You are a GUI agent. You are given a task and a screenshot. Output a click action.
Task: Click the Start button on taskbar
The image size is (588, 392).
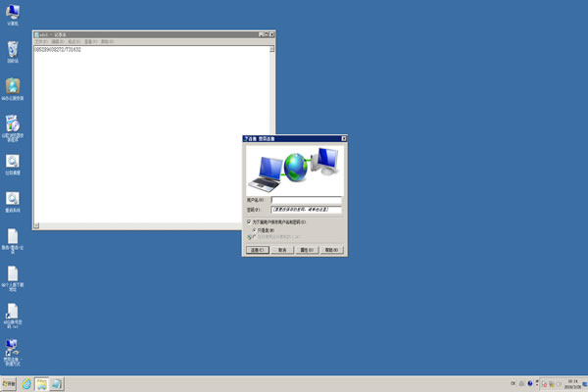pos(9,383)
